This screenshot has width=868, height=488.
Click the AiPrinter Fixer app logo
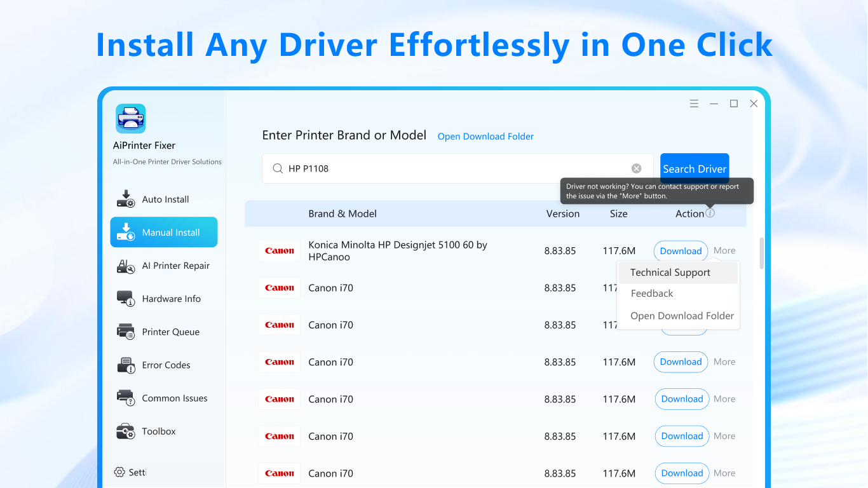130,119
